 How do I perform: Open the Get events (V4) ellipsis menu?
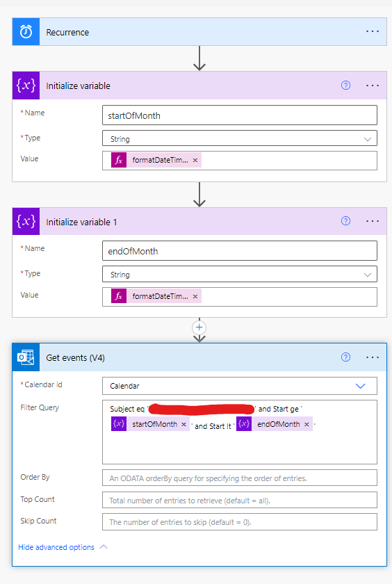coord(373,357)
